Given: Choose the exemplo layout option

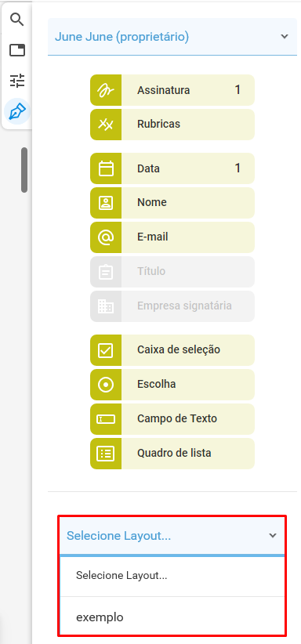Looking at the screenshot, I should point(172,617).
